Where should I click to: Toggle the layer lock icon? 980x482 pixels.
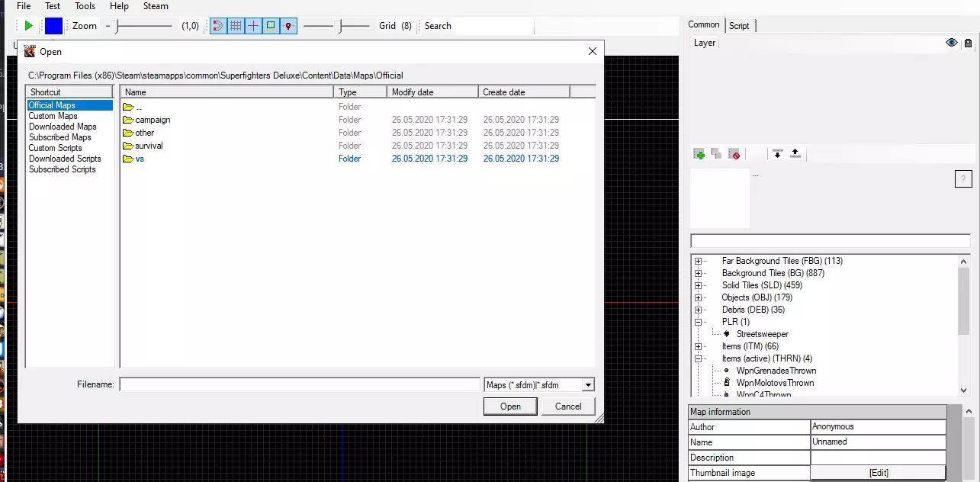(968, 43)
